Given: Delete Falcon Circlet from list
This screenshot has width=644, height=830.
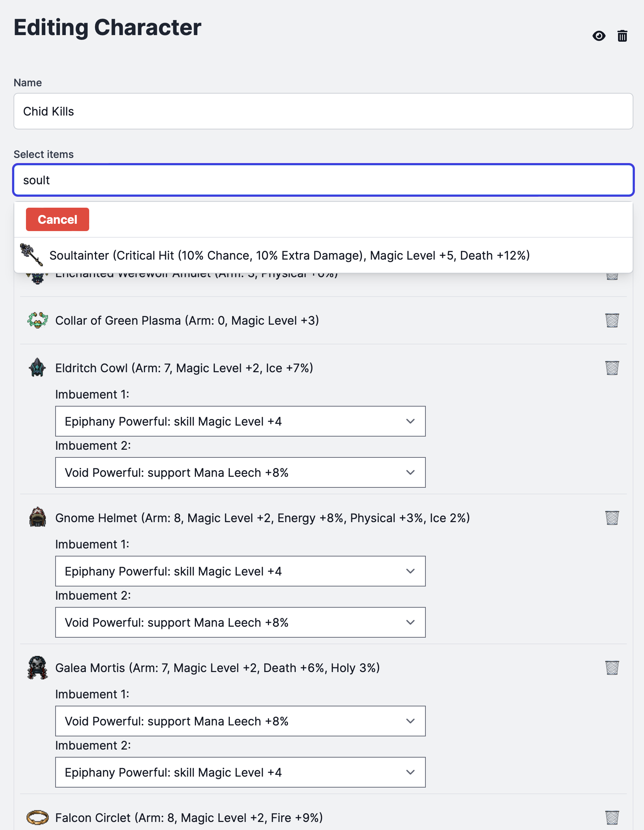Looking at the screenshot, I should point(612,818).
